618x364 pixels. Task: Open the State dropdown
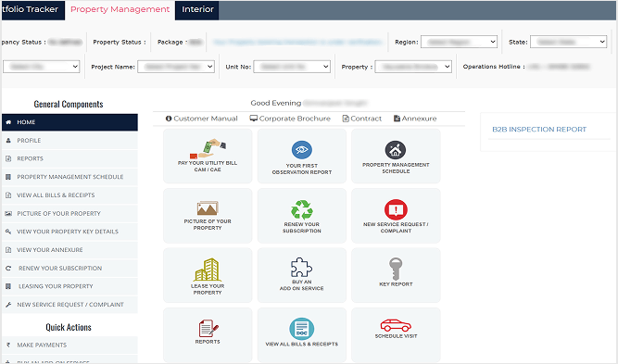pyautogui.click(x=568, y=42)
